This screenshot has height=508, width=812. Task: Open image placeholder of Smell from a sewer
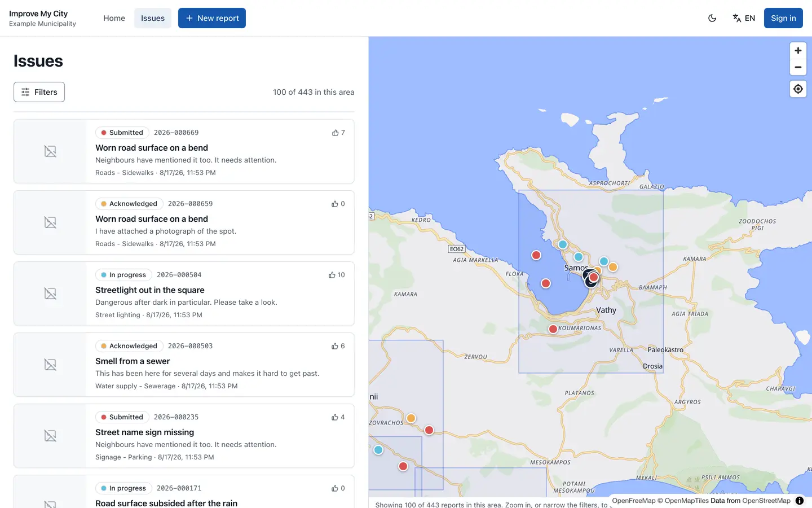tap(50, 365)
